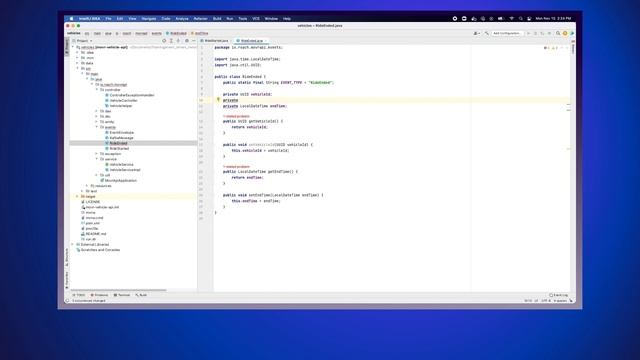Collapse the controller package
Screen dimensions: 640x360
[x=97, y=90]
